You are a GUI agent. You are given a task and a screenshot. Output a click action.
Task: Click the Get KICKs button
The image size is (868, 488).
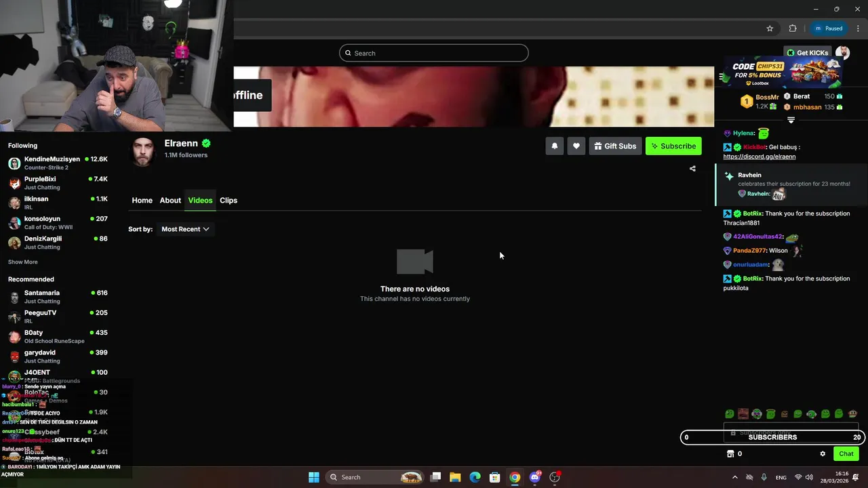807,53
